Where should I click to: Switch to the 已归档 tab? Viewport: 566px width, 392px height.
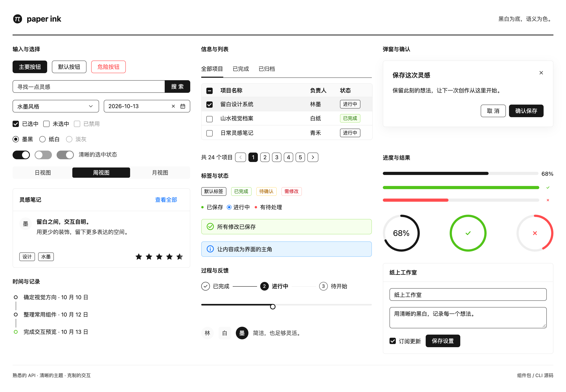tap(267, 69)
